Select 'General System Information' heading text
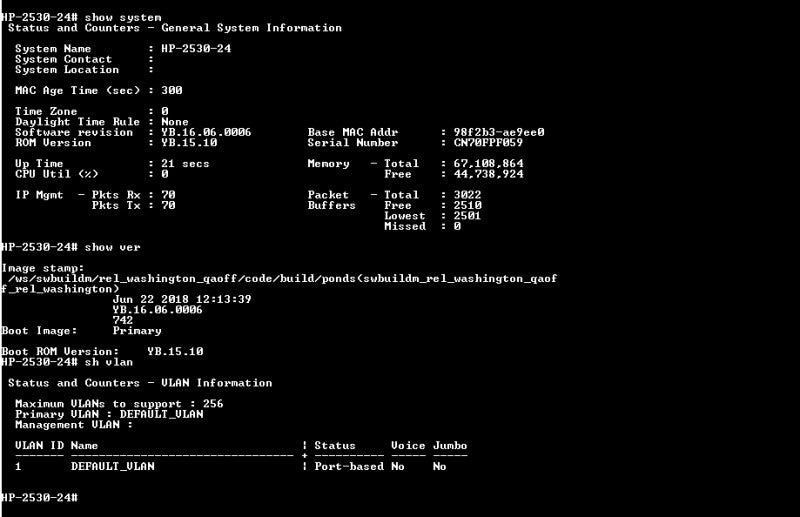This screenshot has width=800, height=517. [252, 28]
